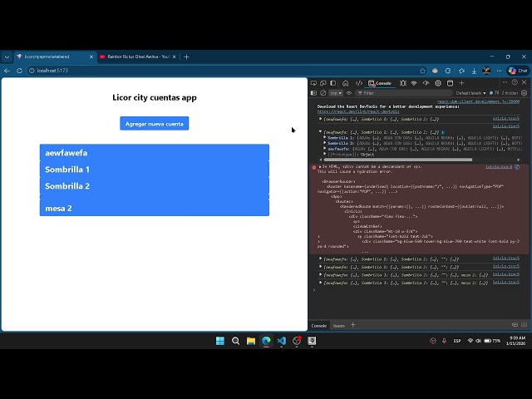Switch to the bottom drawer Console tab
This screenshot has height=399, width=532.
tap(319, 325)
